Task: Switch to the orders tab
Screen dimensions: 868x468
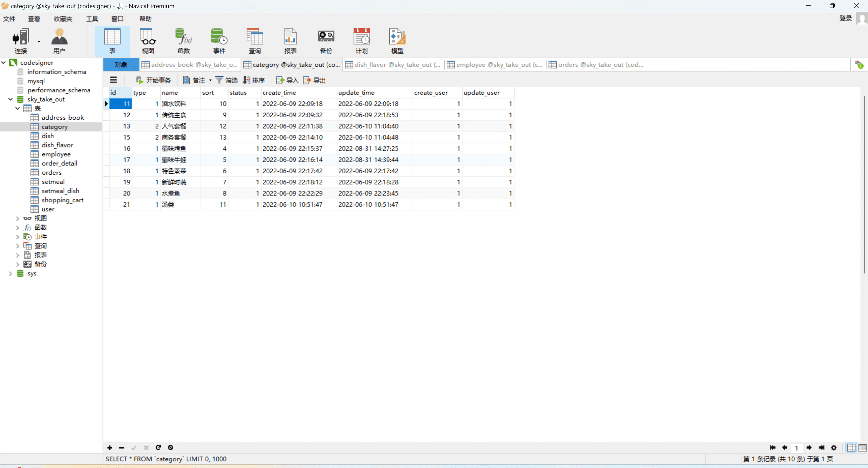Action: click(x=596, y=64)
